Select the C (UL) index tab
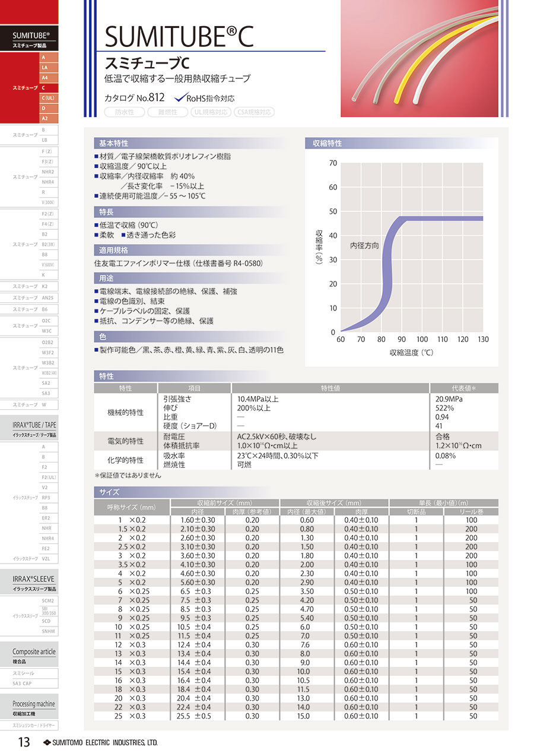Screen dimensions: 534x756 tap(48, 98)
